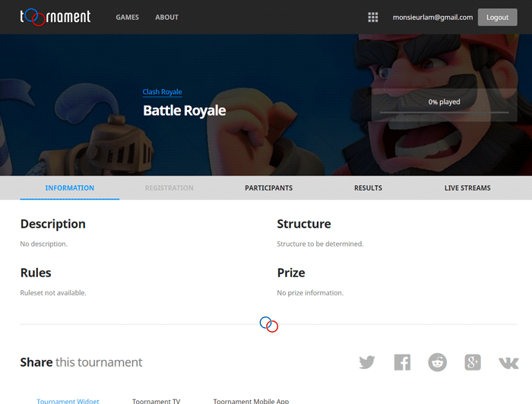Click the Battle Royale tournament title

184,110
